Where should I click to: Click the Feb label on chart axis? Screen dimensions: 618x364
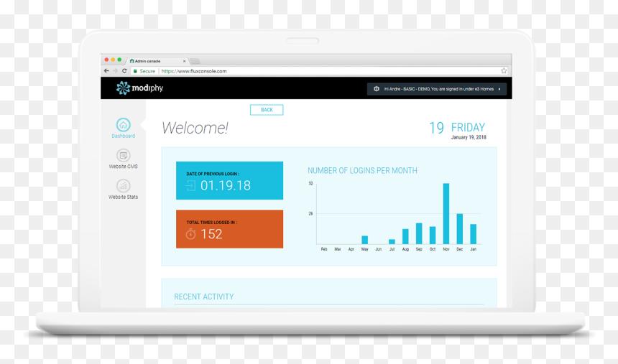click(x=324, y=249)
